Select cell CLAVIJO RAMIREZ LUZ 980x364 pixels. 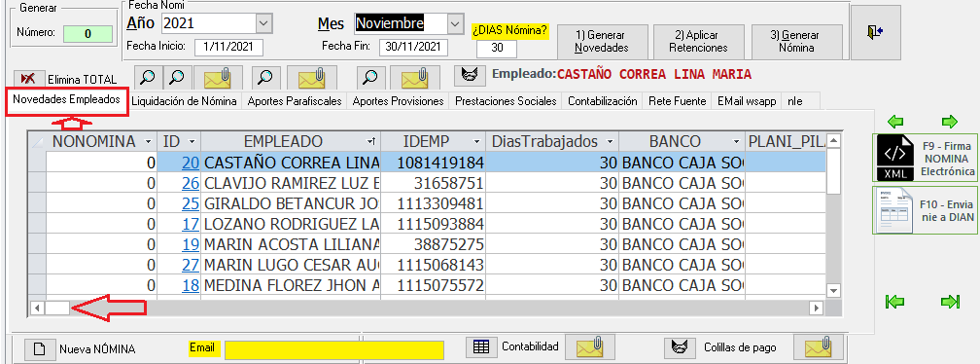coord(291,183)
